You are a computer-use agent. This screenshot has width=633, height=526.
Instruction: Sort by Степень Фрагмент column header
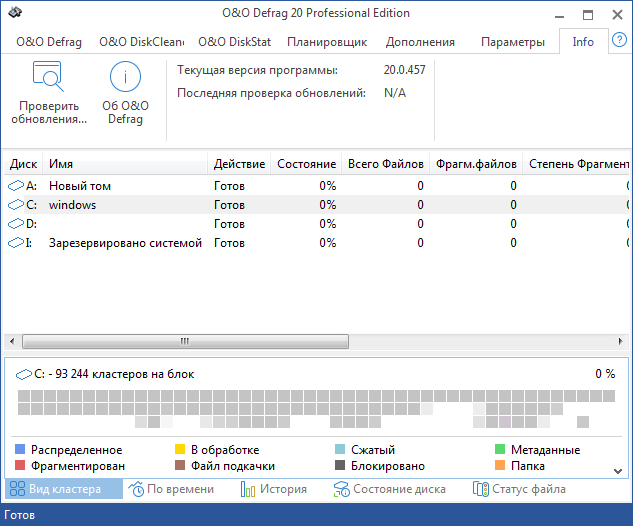(577, 164)
